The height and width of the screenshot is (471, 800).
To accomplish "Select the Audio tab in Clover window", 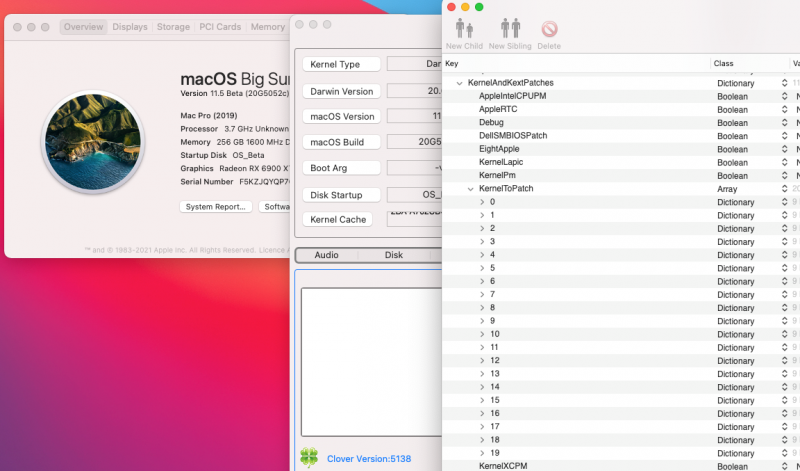I will (327, 255).
